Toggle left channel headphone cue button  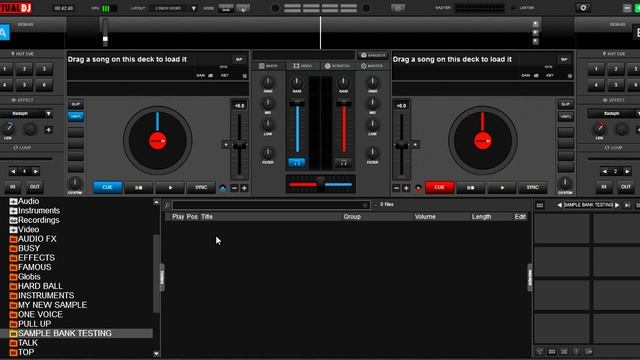pyautogui.click(x=297, y=163)
